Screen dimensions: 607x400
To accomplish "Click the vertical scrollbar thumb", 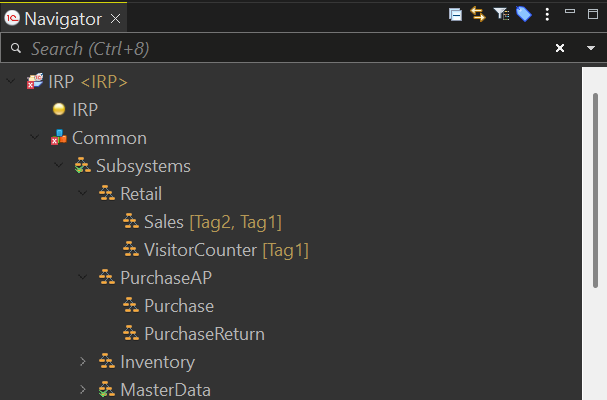I will pyautogui.click(x=595, y=190).
